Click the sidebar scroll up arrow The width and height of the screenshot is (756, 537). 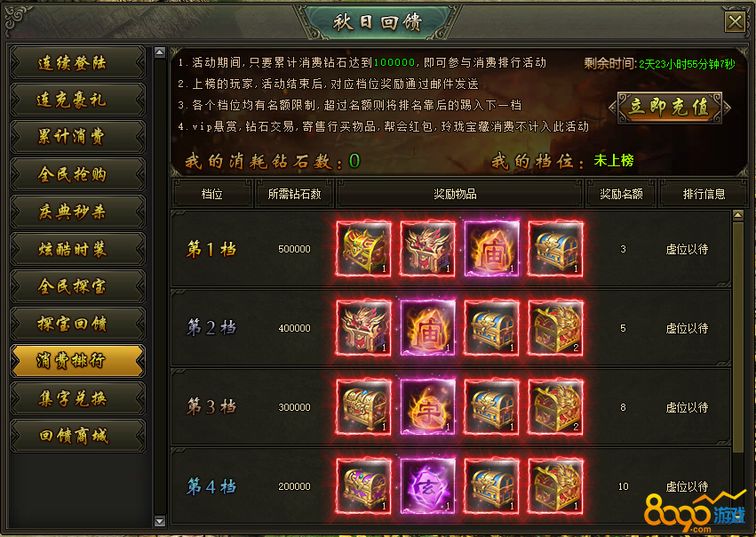coord(160,52)
